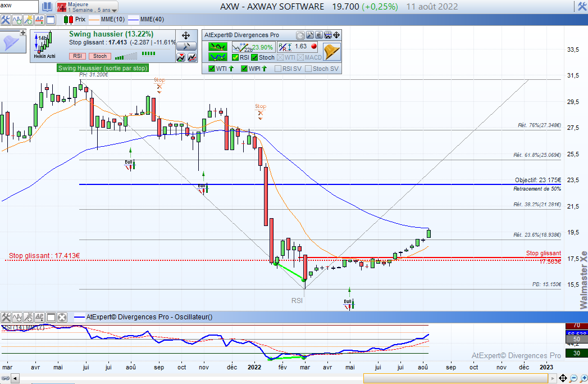This screenshot has width=588, height=384.
Task: Open Divergences Pro hammer settings icon
Action: tap(310, 35)
